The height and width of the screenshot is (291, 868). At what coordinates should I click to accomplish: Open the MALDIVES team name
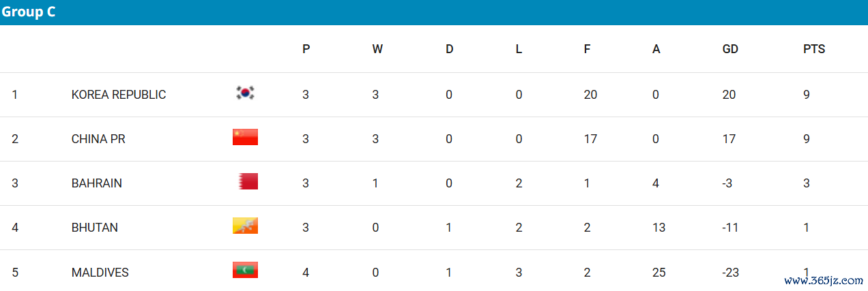[100, 273]
